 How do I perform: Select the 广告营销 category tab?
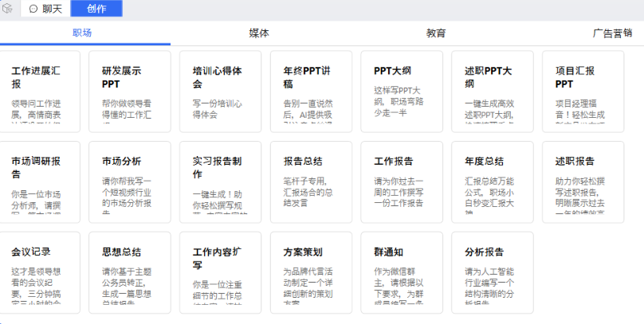pos(612,33)
